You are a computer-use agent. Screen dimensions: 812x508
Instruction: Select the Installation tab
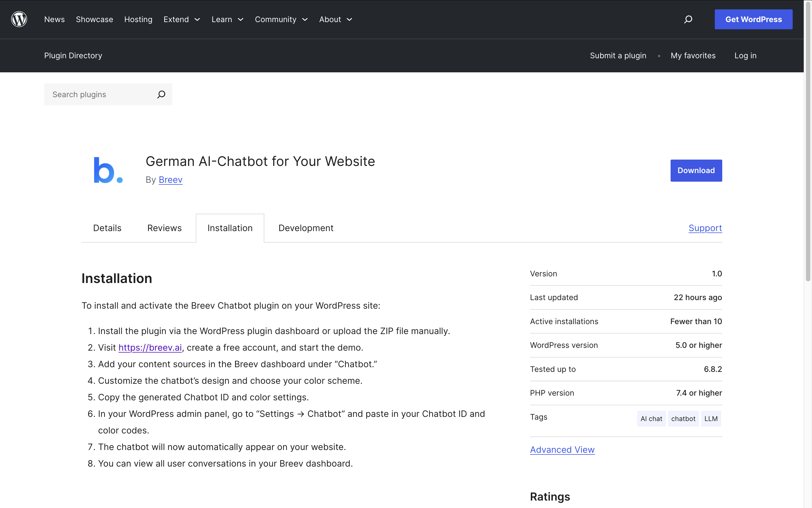pyautogui.click(x=230, y=228)
